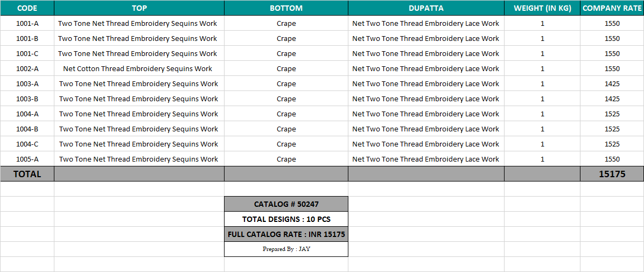Screen dimensions: 644x272
Task: Select company rate 1425 for 1003-A
Action: point(612,83)
